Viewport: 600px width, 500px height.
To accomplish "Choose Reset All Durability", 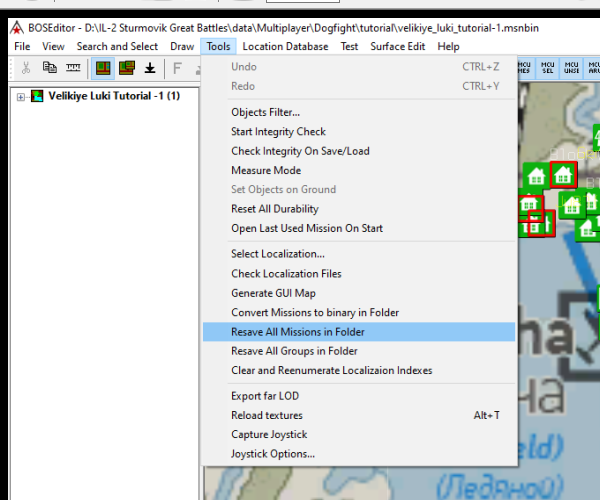I will [359, 209].
